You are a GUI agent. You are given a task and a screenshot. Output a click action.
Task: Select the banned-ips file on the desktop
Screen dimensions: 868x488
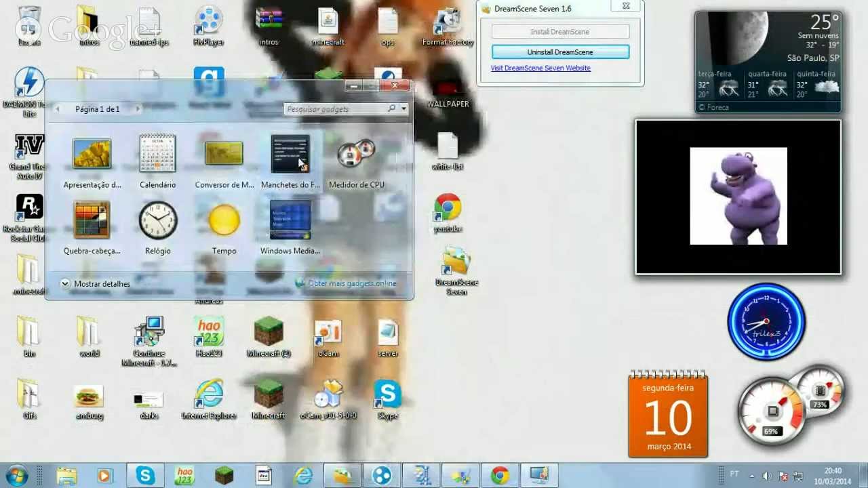[x=149, y=26]
